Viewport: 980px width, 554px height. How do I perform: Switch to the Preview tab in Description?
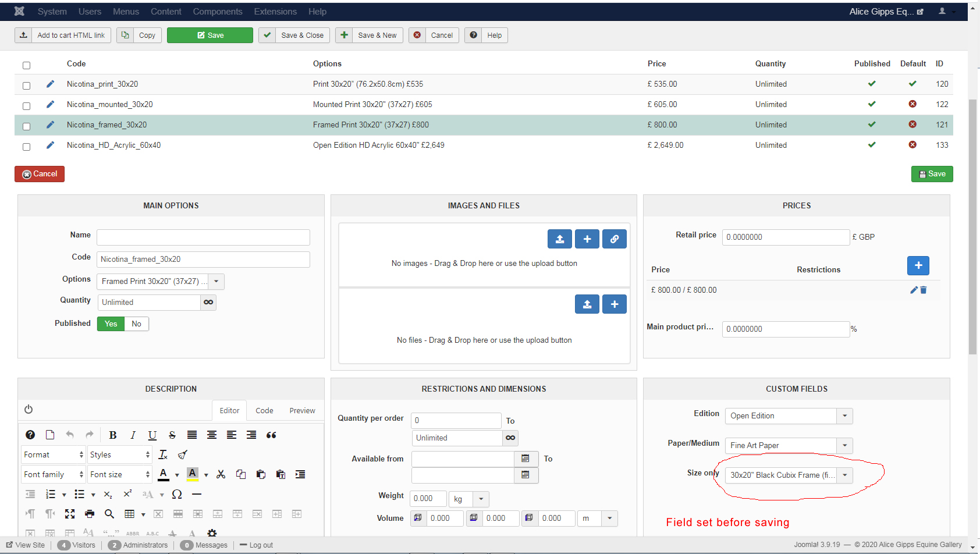(x=303, y=410)
